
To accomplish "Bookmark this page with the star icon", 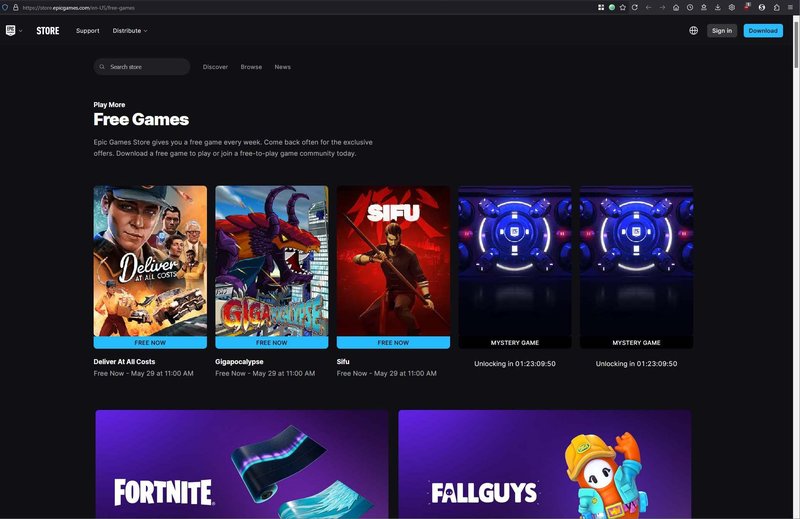I will (x=623, y=7).
